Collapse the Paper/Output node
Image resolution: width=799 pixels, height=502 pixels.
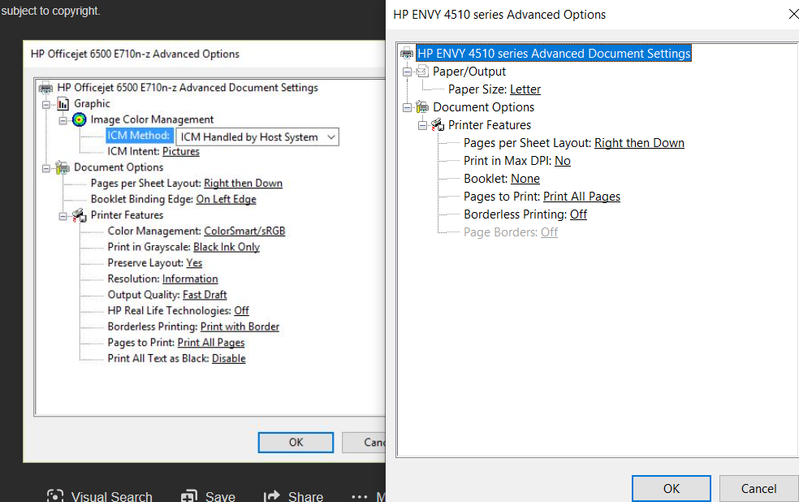407,72
